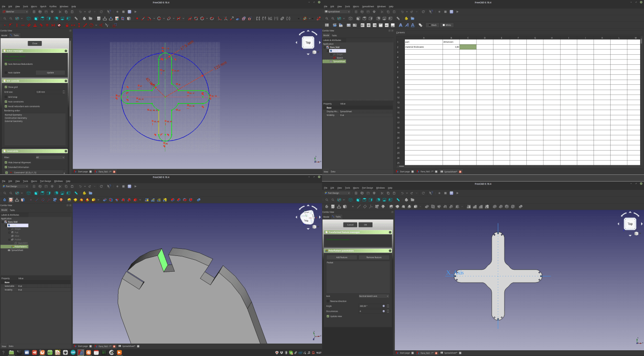This screenshot has height=356, width=644.
Task: Select the Create circle tool in Sketcher toolbar
Action: (x=159, y=18)
